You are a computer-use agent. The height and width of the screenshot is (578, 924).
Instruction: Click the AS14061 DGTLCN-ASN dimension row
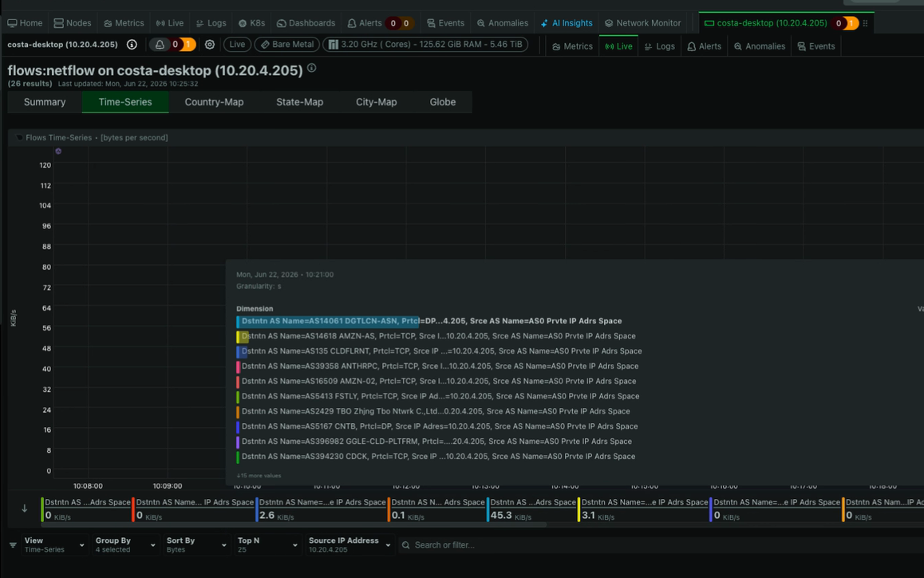[x=429, y=322]
